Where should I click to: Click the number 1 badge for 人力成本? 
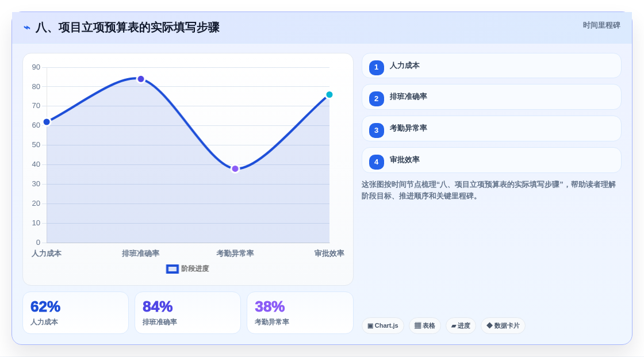[376, 67]
